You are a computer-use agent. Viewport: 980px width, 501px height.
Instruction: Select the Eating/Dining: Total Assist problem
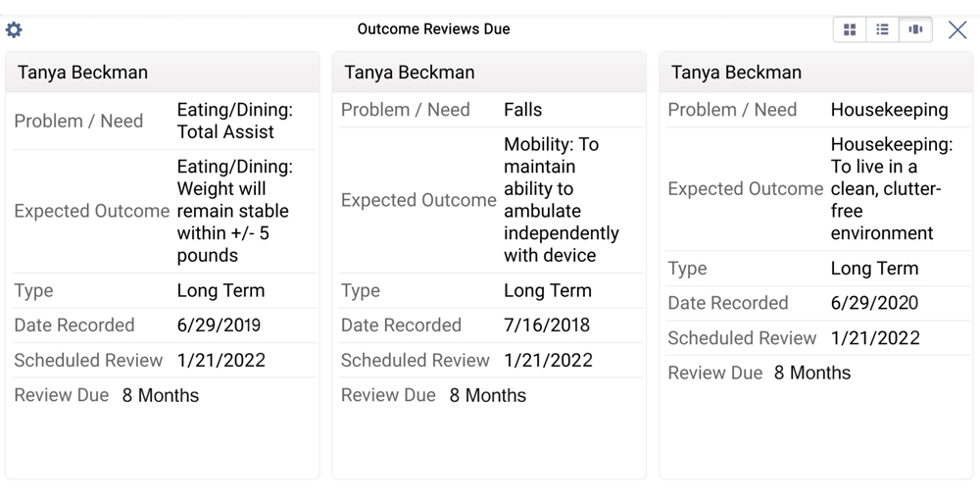pos(235,121)
